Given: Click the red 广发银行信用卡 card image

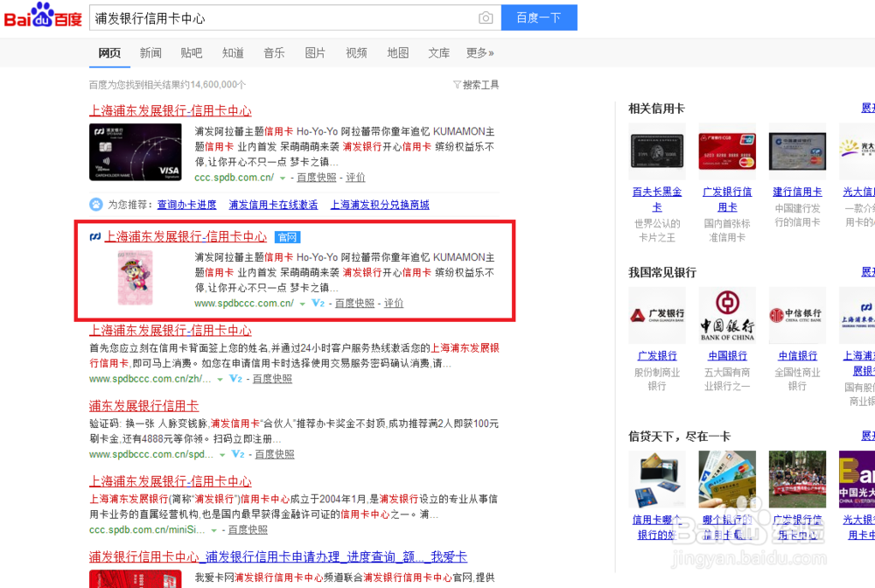Looking at the screenshot, I should click(727, 151).
